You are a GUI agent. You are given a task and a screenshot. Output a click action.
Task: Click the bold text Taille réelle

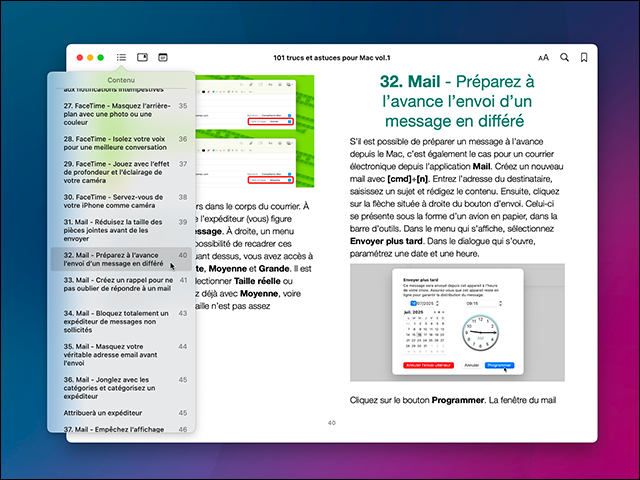pyautogui.click(x=257, y=281)
